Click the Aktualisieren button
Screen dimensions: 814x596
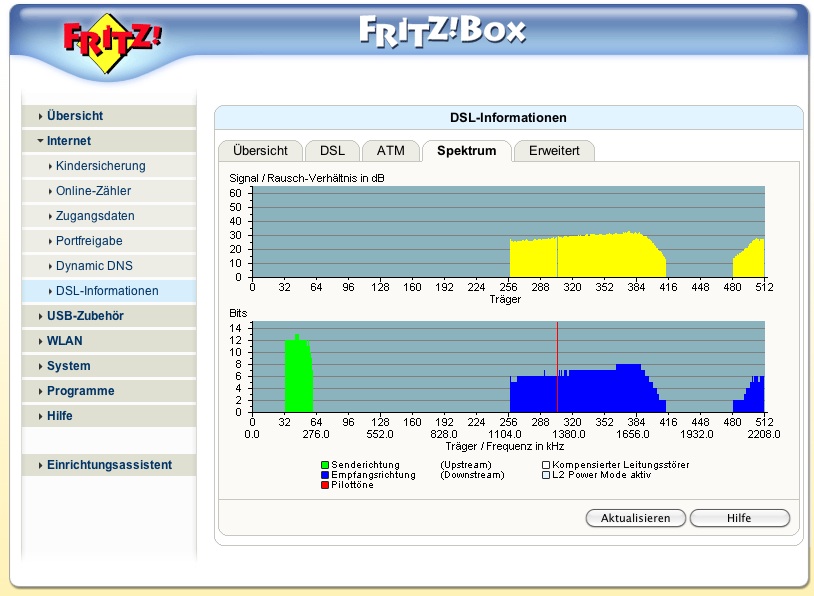click(x=635, y=518)
